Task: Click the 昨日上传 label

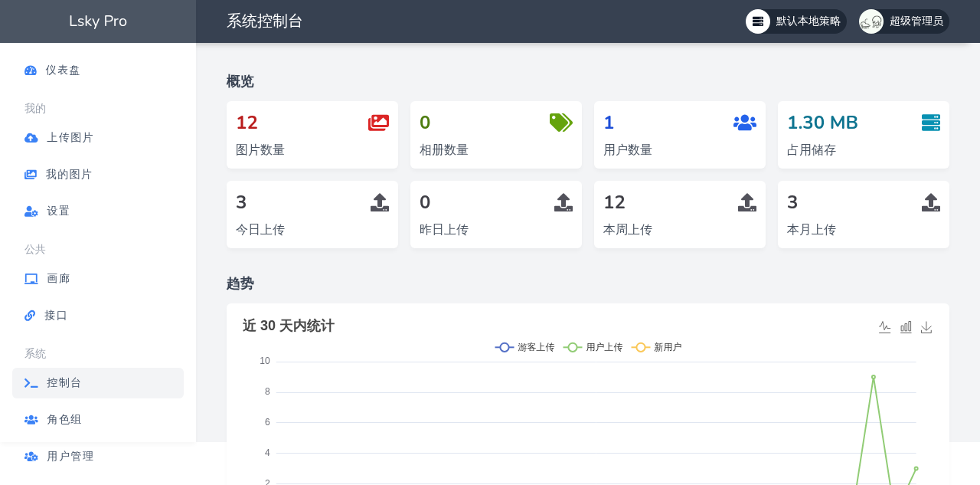Action: [444, 230]
